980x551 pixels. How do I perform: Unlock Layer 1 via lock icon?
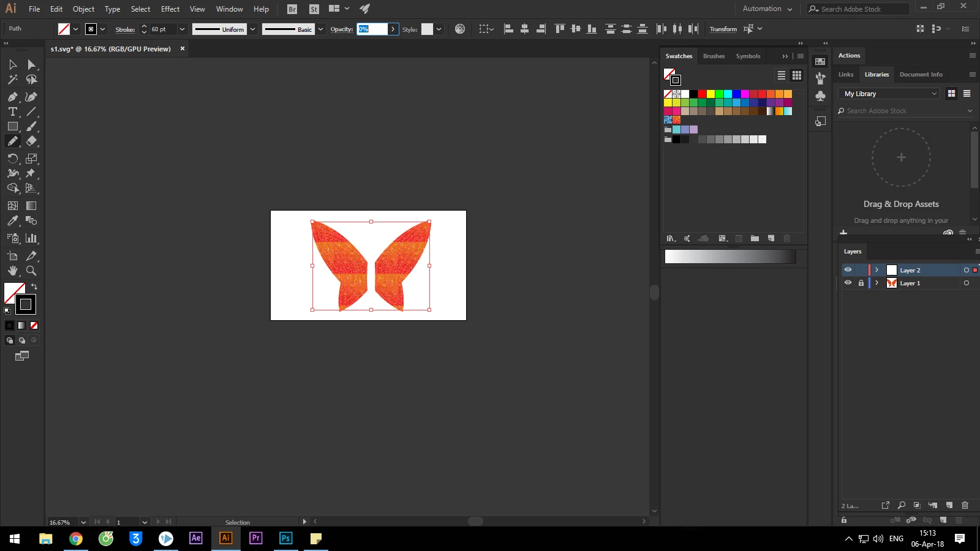(861, 283)
